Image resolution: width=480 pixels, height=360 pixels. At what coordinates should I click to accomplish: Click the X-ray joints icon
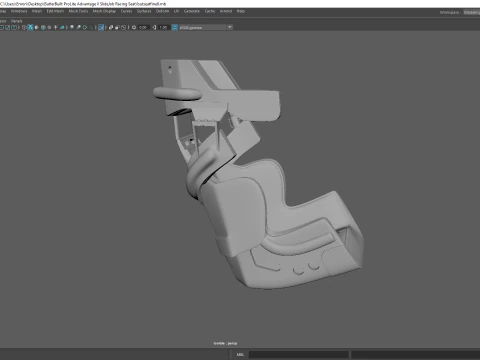(x=123, y=27)
